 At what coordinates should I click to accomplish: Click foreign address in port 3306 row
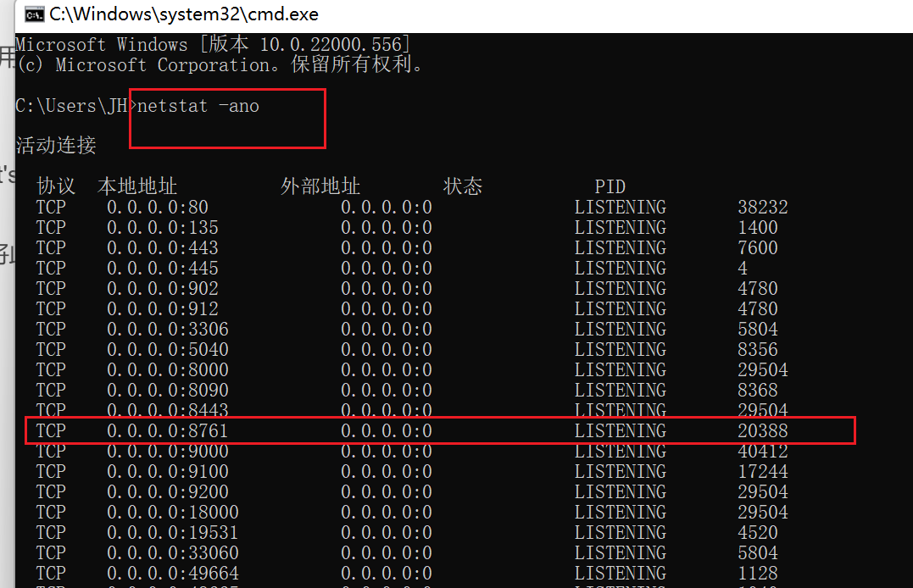[387, 330]
